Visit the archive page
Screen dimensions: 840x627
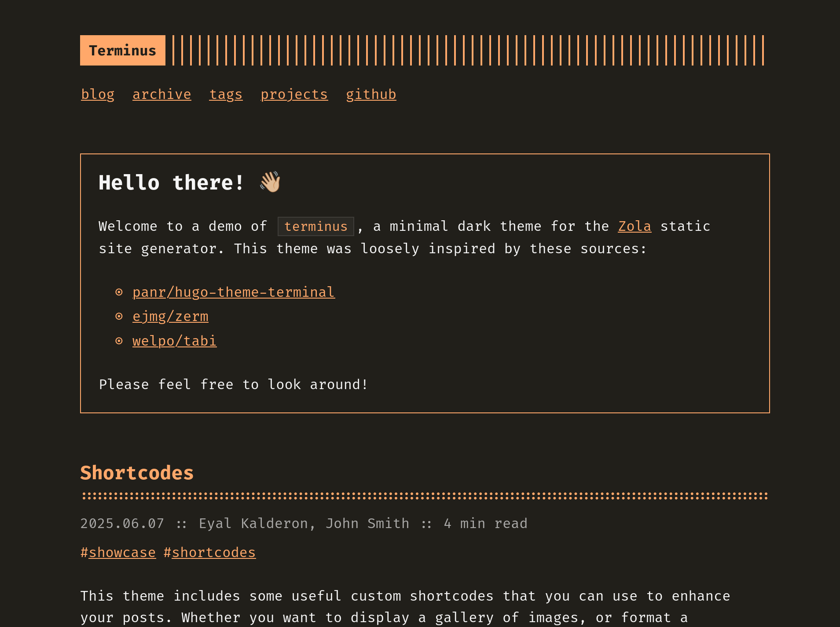tap(161, 94)
